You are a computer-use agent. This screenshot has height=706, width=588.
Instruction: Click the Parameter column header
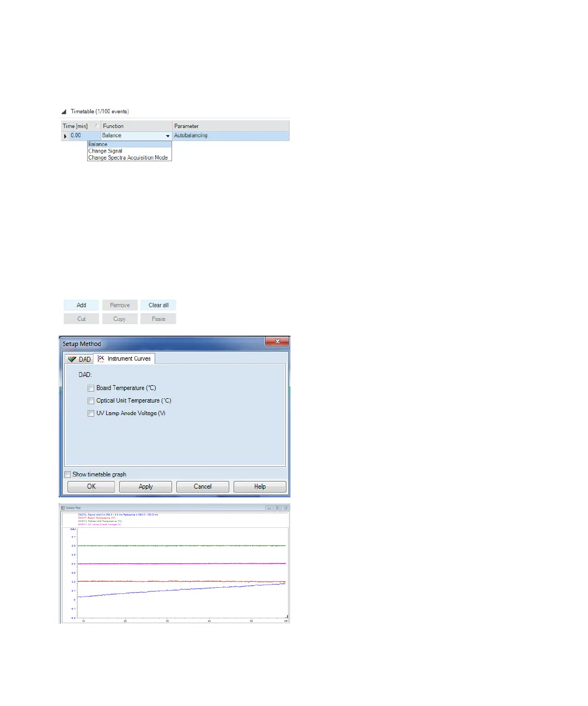[x=231, y=126]
